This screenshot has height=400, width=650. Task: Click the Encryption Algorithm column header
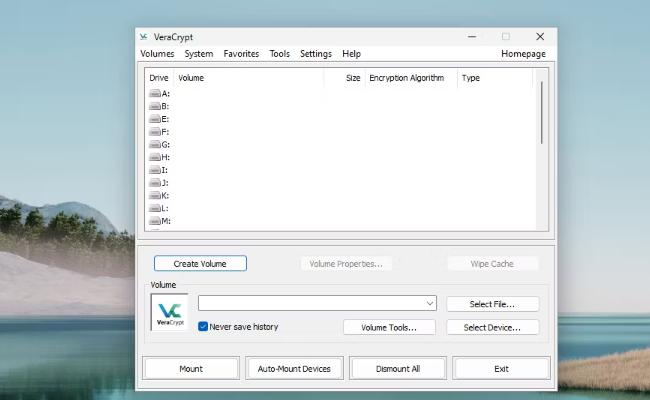coord(411,78)
